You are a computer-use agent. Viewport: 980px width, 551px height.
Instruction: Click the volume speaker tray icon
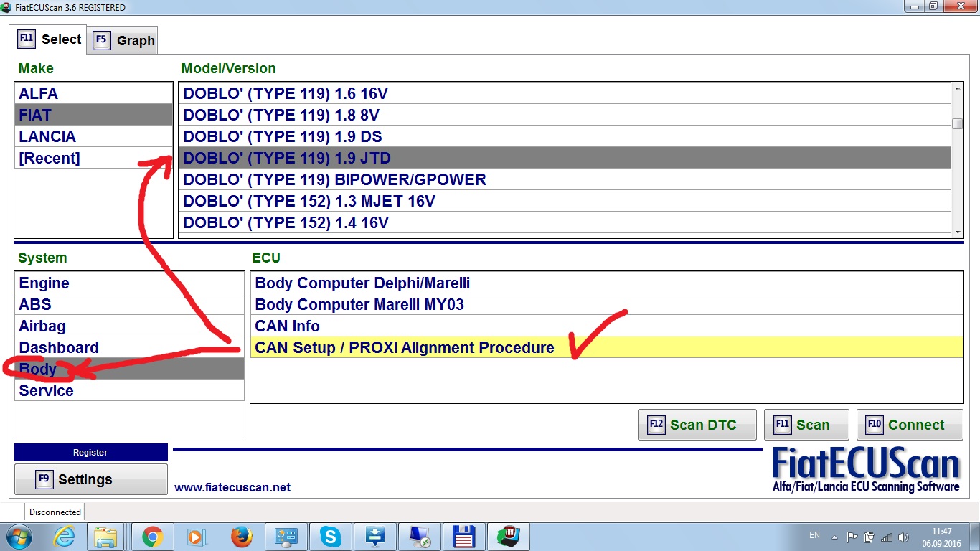(903, 537)
